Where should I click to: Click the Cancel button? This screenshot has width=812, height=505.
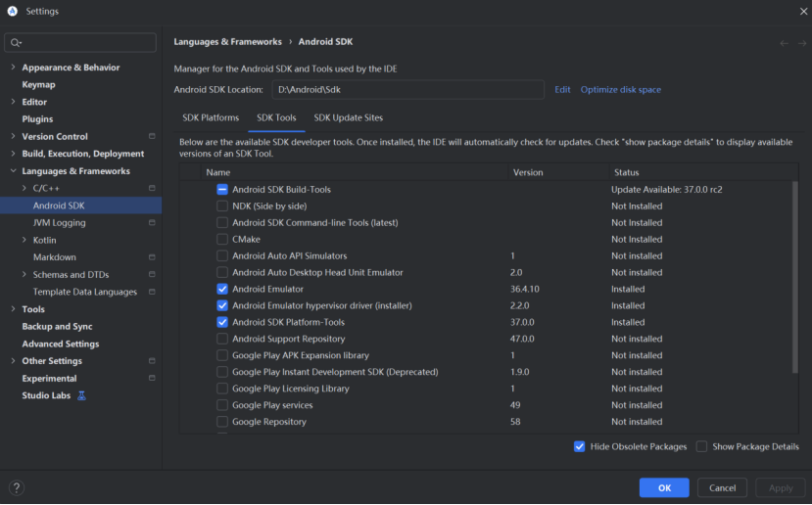coord(723,487)
